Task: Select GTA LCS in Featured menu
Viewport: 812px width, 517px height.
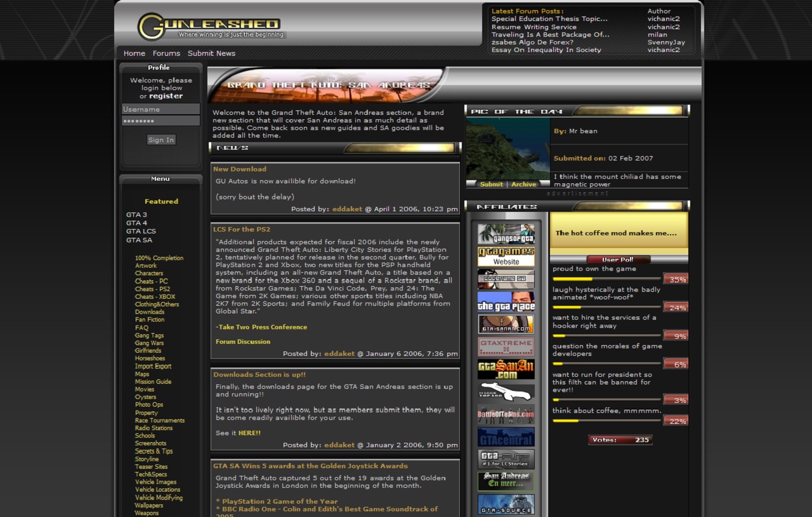Action: (141, 232)
